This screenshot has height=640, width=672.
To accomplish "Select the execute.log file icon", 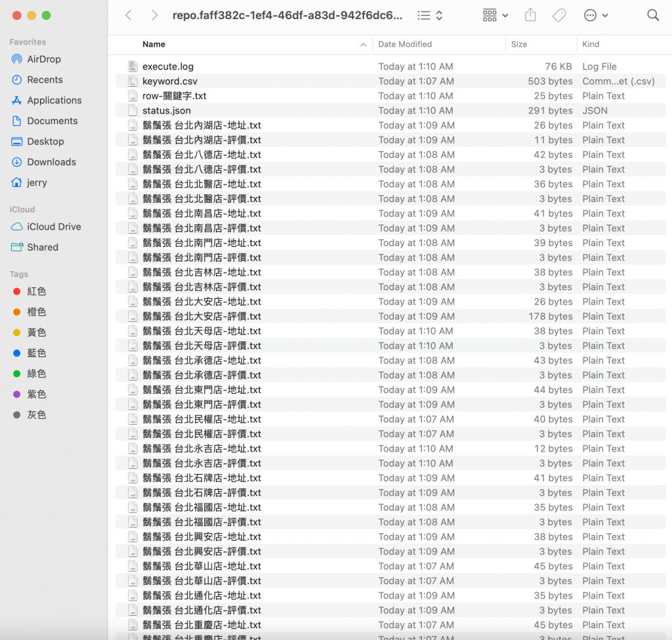I will (x=133, y=66).
